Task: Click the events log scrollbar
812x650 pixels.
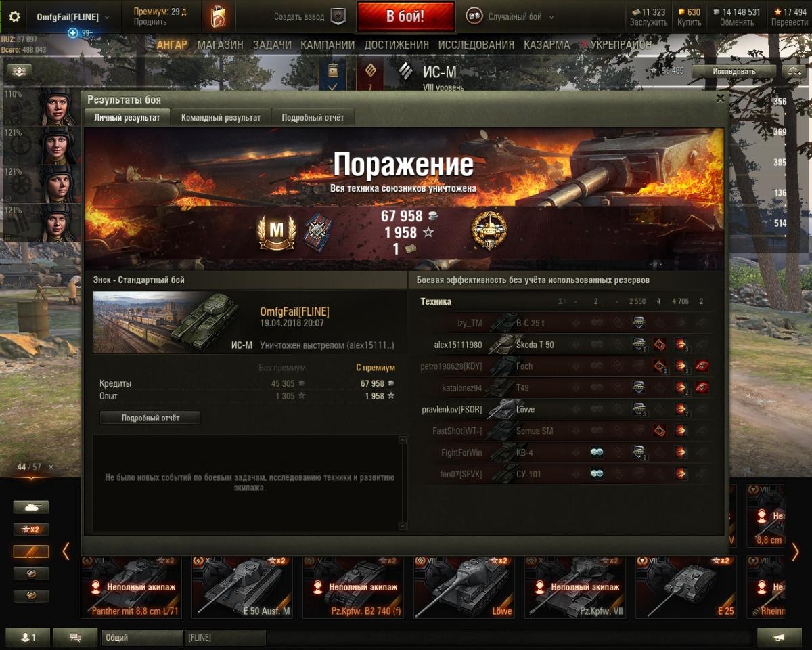Action: (x=403, y=483)
